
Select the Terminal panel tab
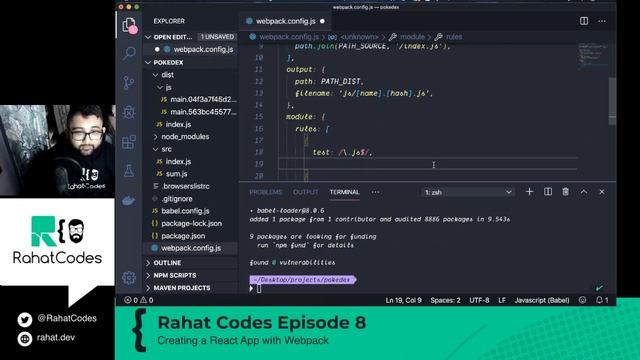[x=344, y=192]
